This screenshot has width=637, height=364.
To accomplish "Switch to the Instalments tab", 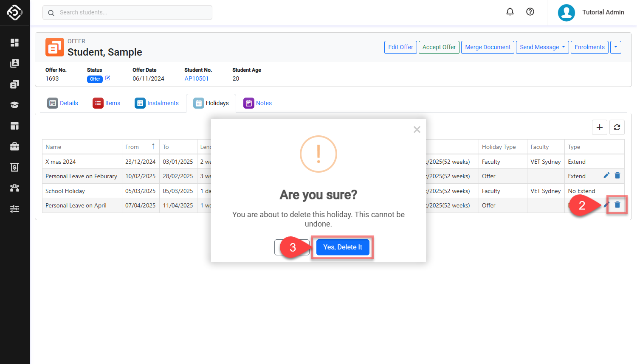I will pos(157,103).
